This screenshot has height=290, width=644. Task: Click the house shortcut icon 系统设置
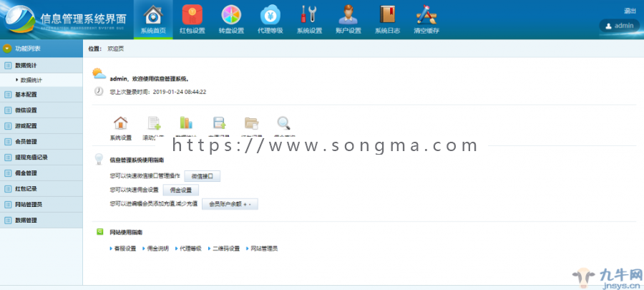point(121,123)
